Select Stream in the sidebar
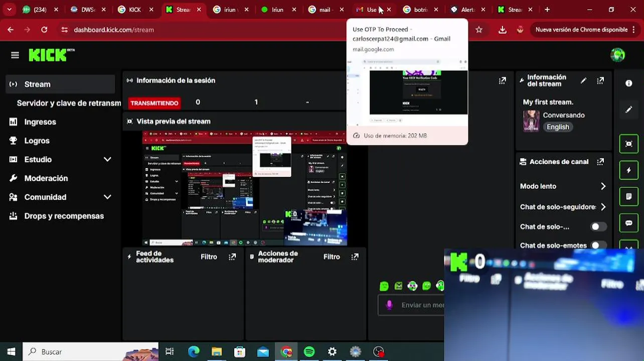This screenshot has height=361, width=644. click(60, 84)
